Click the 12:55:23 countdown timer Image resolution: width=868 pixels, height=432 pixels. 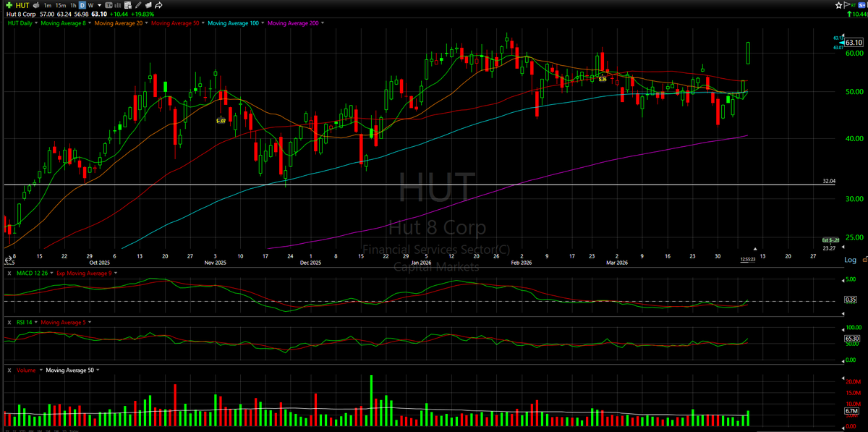point(749,259)
